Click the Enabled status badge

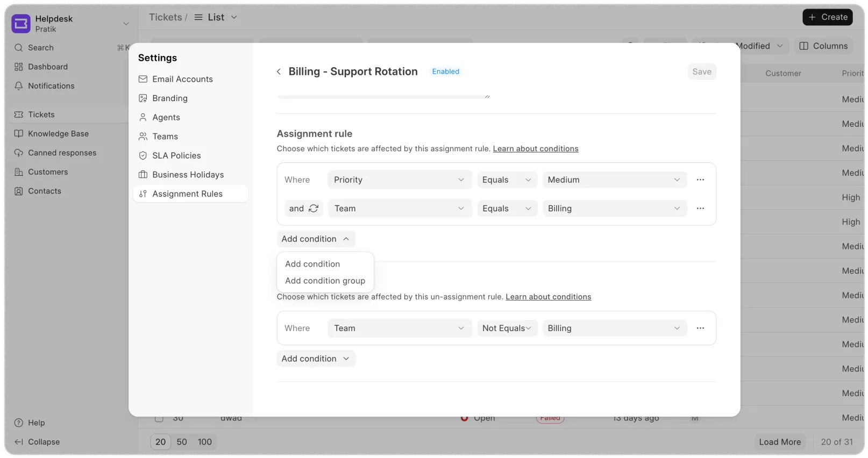446,71
